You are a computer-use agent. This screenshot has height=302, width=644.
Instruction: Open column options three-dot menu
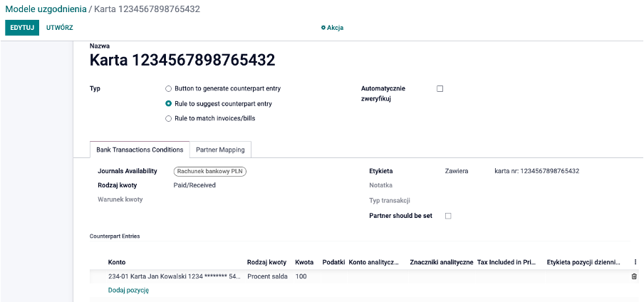(x=635, y=261)
